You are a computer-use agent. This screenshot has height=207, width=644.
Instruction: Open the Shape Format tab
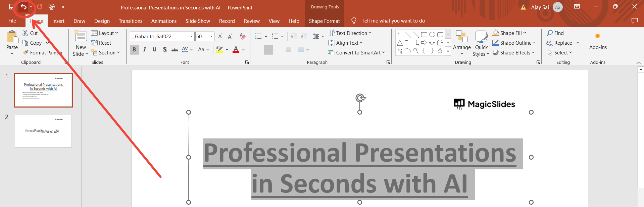tap(325, 21)
